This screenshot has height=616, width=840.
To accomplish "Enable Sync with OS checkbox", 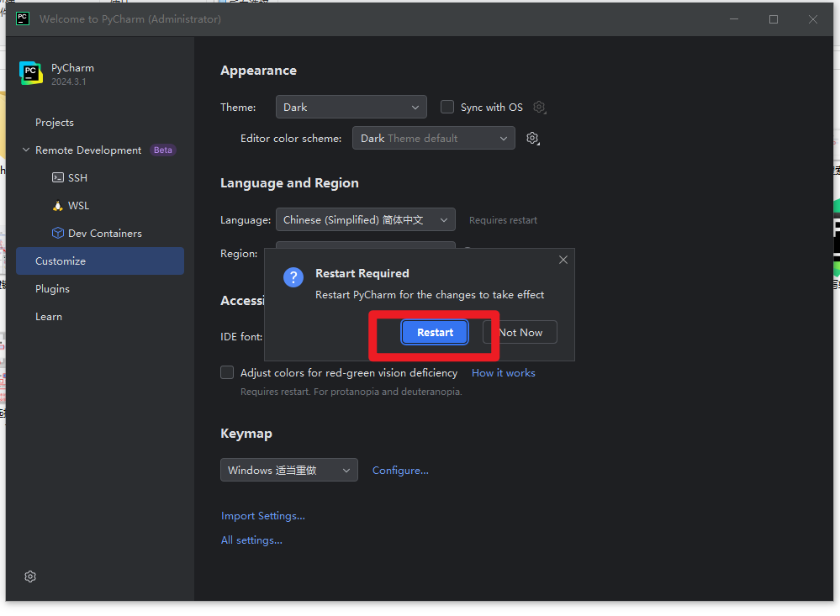I will click(446, 107).
